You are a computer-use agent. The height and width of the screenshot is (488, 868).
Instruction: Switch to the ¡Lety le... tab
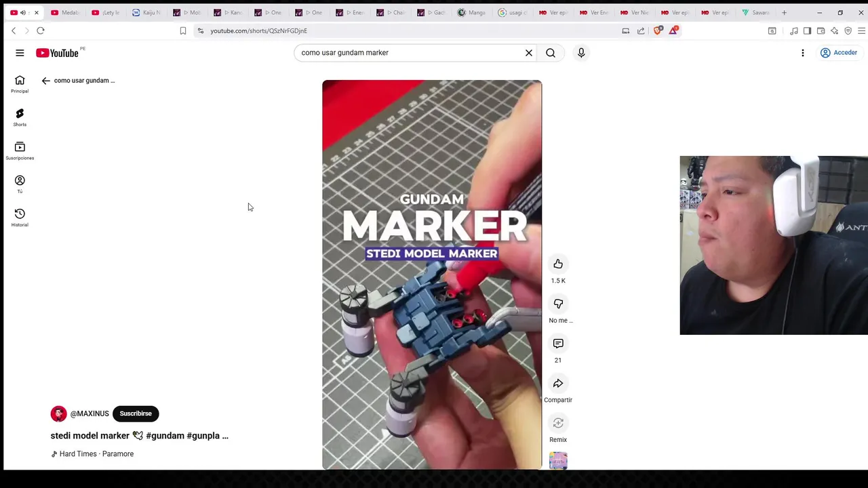106,12
